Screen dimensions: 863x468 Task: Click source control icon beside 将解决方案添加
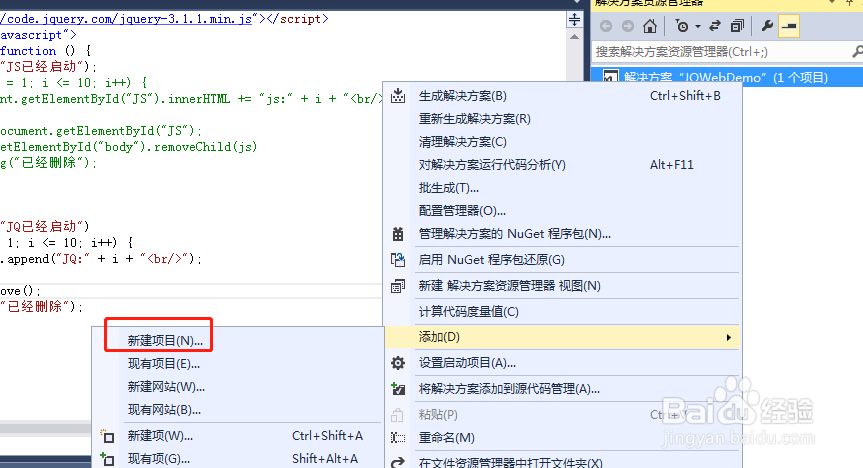(x=398, y=389)
